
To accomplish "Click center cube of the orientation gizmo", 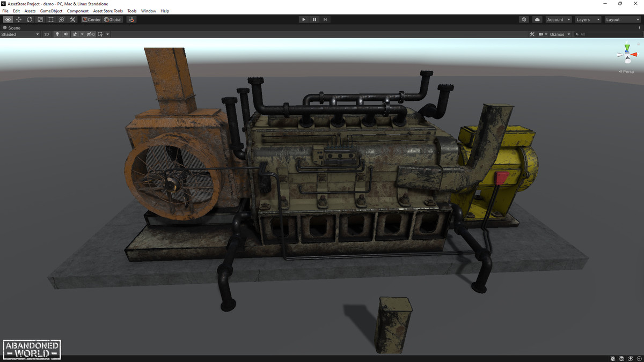I will point(626,54).
